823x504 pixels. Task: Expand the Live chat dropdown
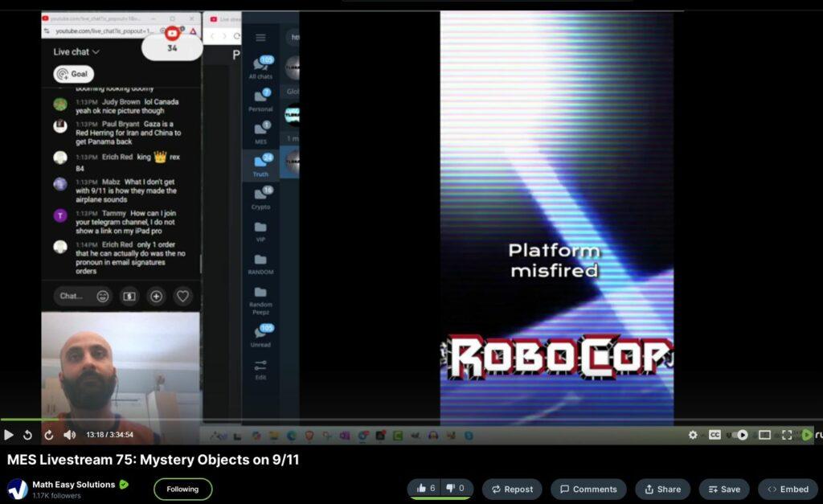[76, 52]
